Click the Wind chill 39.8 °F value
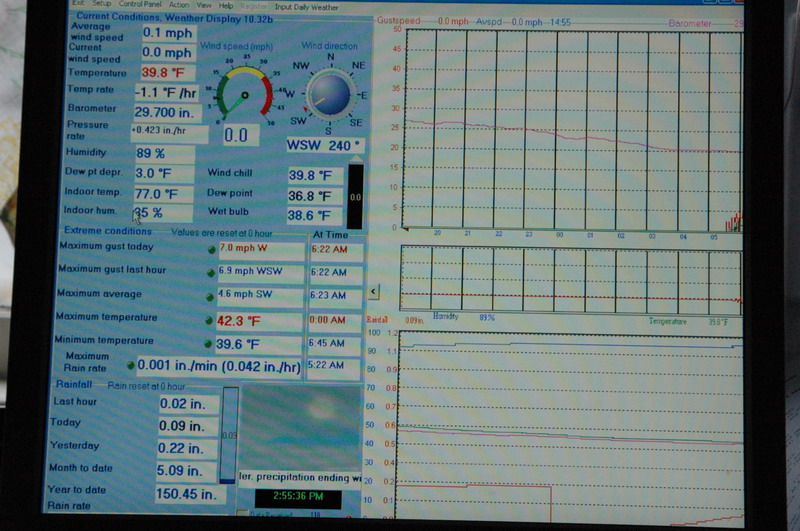 (x=315, y=175)
